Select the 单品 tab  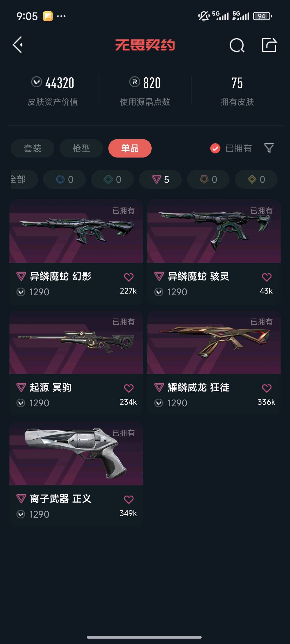[x=130, y=148]
